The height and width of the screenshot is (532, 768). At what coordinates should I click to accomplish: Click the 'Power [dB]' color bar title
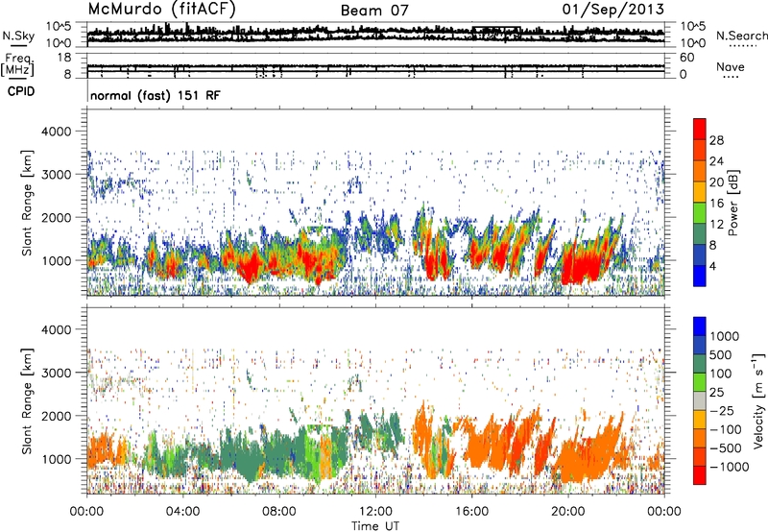[x=733, y=203]
